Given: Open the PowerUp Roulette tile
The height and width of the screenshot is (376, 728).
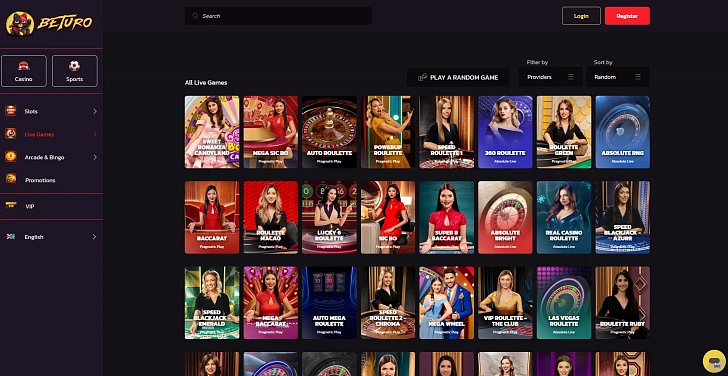Looking at the screenshot, I should coord(388,132).
